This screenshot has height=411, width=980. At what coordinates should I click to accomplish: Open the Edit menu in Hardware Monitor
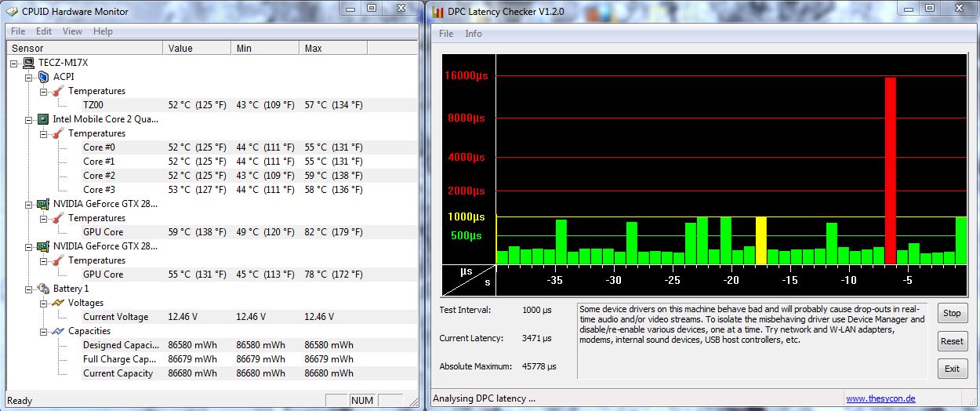(x=44, y=31)
